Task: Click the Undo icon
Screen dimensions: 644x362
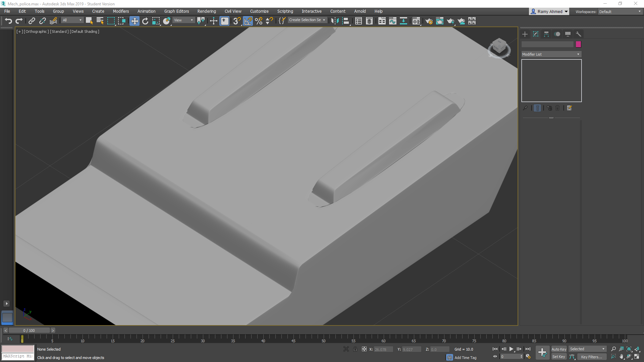Action: tap(8, 21)
